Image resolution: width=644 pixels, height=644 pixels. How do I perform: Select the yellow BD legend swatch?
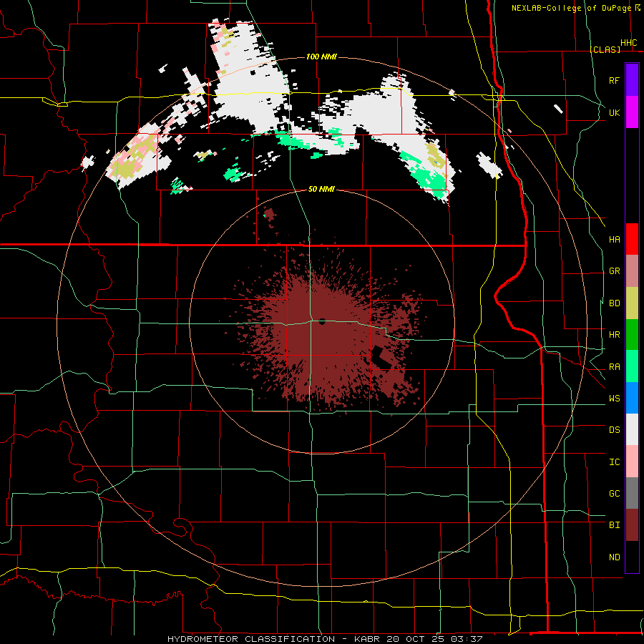pyautogui.click(x=632, y=303)
